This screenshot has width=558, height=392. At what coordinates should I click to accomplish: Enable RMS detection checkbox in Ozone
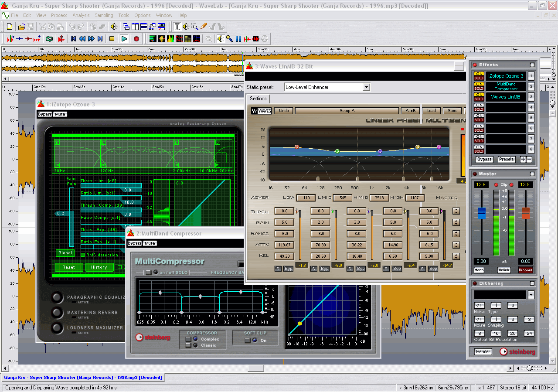(x=82, y=255)
